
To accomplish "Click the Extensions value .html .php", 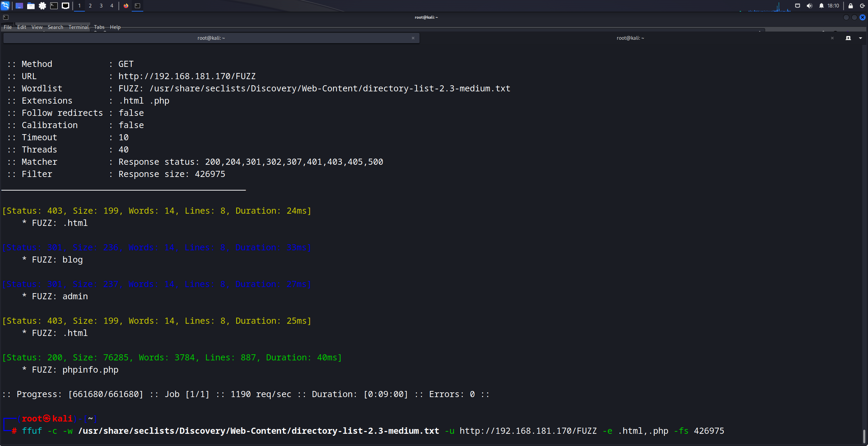I will 144,101.
